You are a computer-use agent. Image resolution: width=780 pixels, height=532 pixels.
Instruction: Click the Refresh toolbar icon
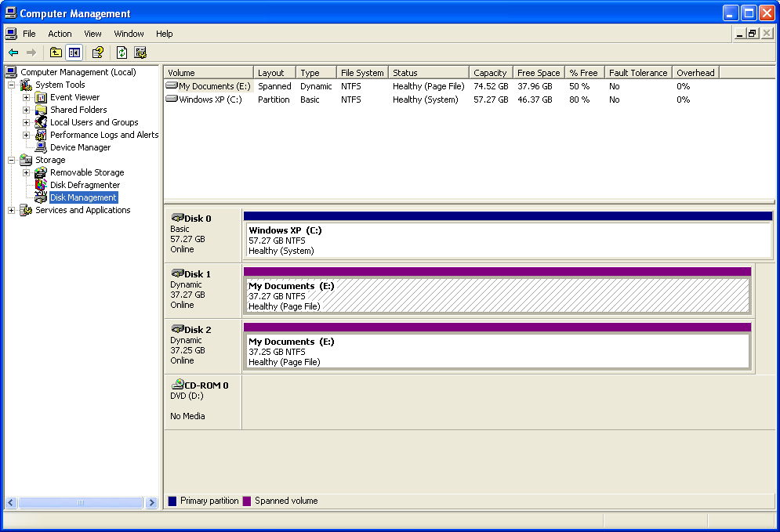pos(122,52)
